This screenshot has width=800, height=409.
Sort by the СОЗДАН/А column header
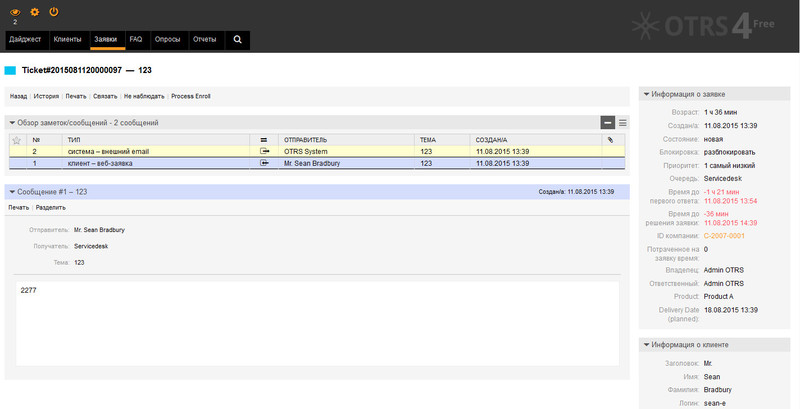click(x=492, y=140)
